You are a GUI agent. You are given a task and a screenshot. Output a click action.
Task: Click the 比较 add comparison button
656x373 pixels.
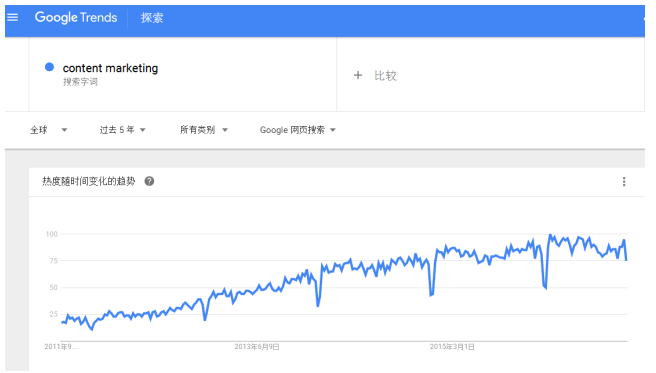coord(375,75)
